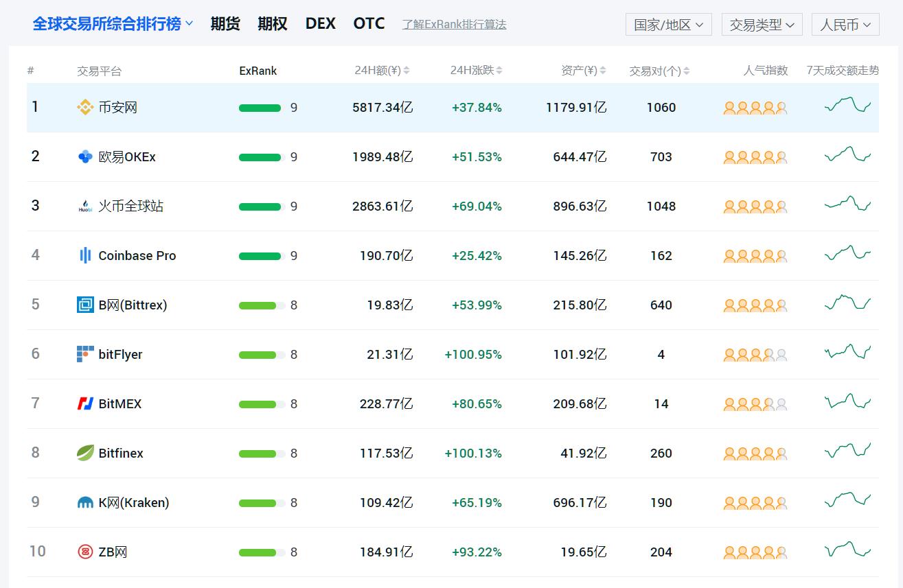
Task: Click the 币安网 7-day volume trend chart
Action: (x=847, y=105)
